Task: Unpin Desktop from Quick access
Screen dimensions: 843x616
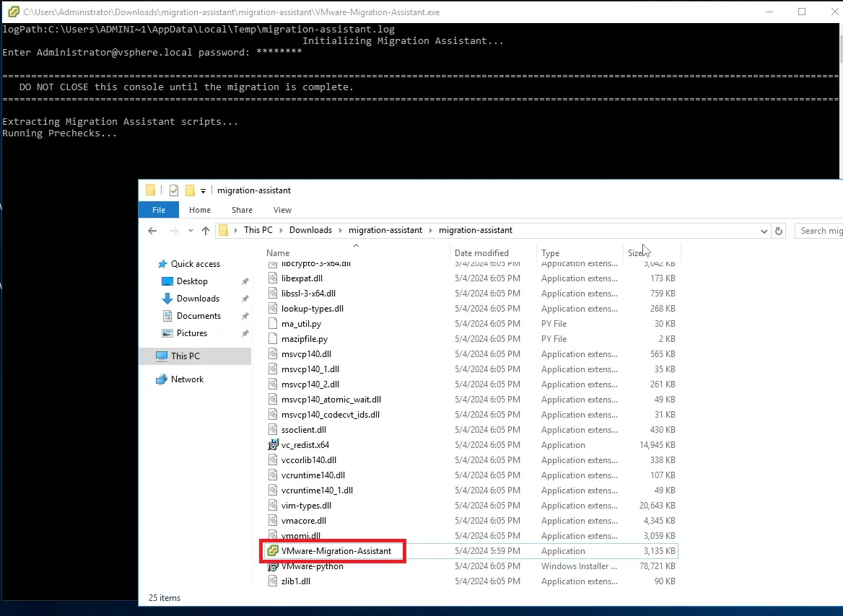Action: [245, 281]
